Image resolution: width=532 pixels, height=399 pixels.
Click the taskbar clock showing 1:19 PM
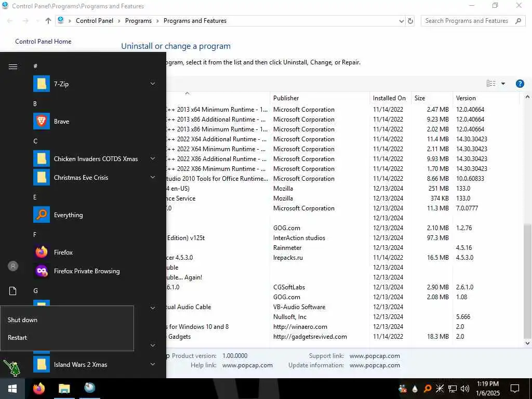pyautogui.click(x=488, y=389)
